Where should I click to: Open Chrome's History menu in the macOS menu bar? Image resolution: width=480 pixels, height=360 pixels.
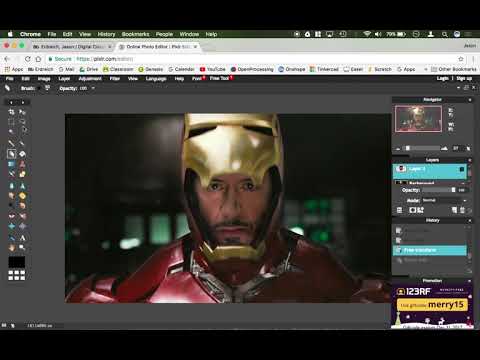[x=106, y=34]
